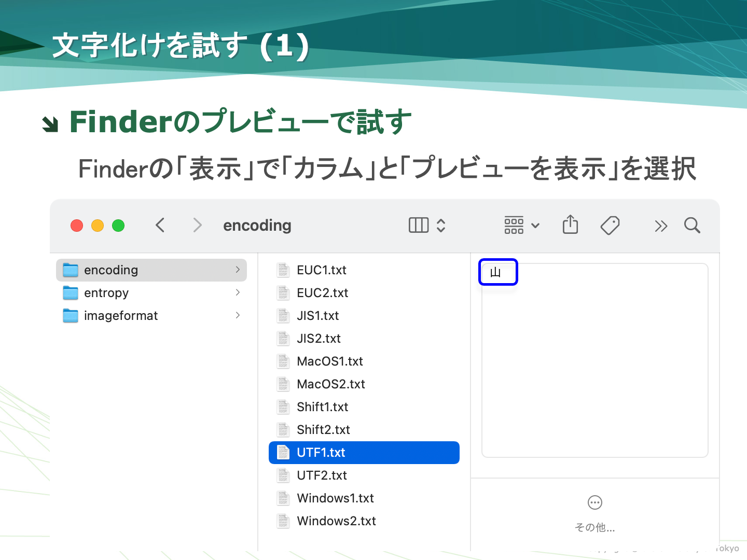Select the entropy folder

click(151, 293)
